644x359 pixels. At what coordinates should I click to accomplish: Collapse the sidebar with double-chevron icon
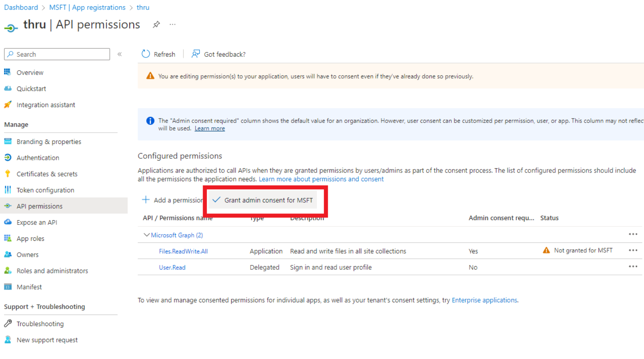tap(119, 54)
